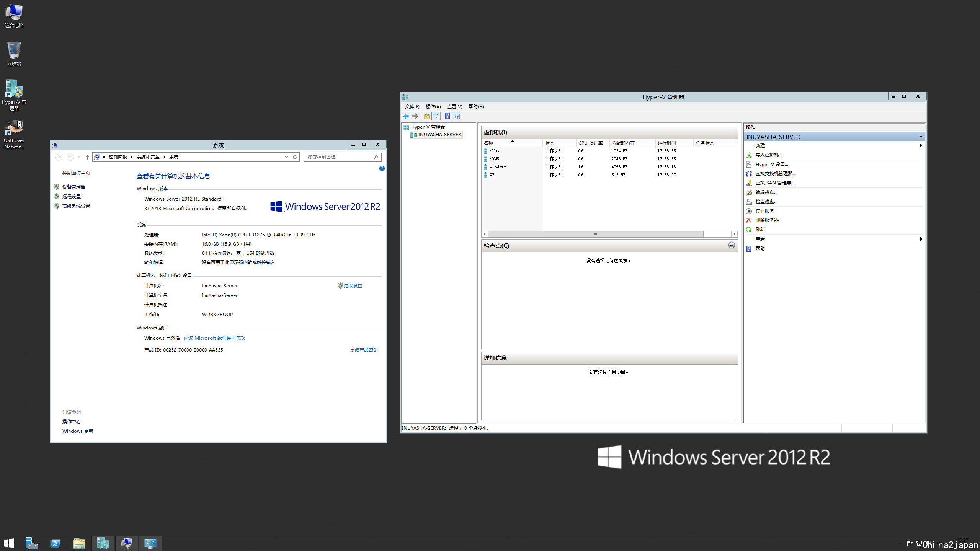Open the address bar history dropdown in 系统
Viewport: 980px width, 551px height.
[x=286, y=157]
